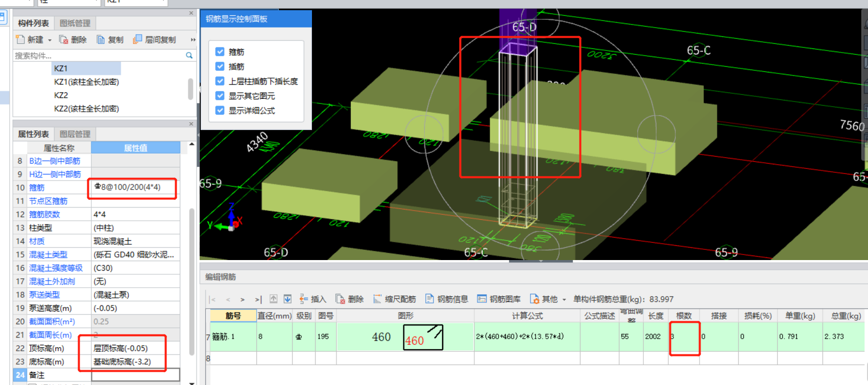Click the 柱类型 value (中柱)
This screenshot has height=385, width=868.
click(x=135, y=228)
